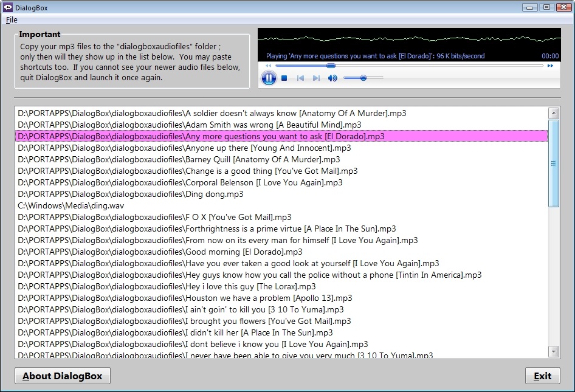Click the fast forward arrows icon

[550, 66]
